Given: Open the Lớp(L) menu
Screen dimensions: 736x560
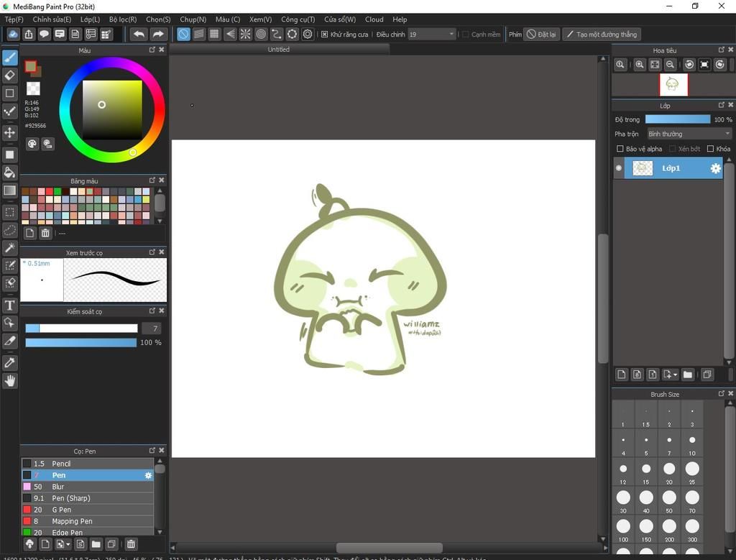Looking at the screenshot, I should 90,19.
